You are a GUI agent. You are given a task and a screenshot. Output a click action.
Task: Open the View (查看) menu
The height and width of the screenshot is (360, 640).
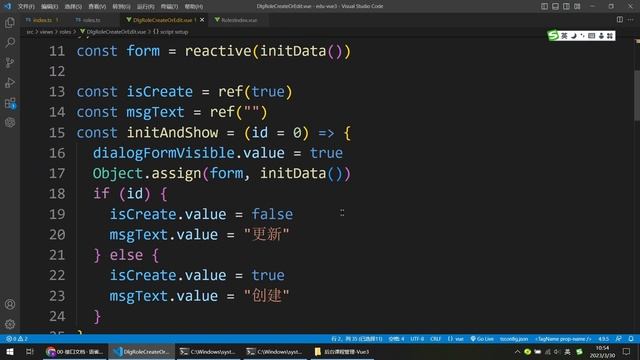tap(97, 7)
